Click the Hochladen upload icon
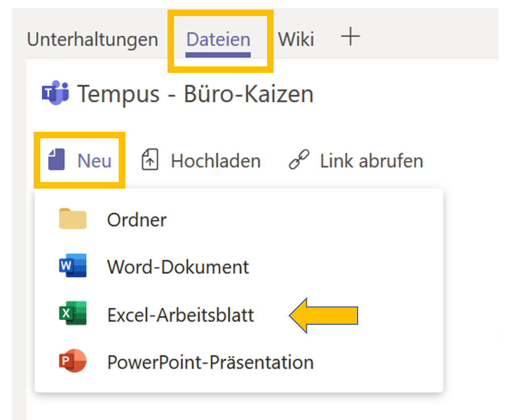505x420 pixels. 150,159
